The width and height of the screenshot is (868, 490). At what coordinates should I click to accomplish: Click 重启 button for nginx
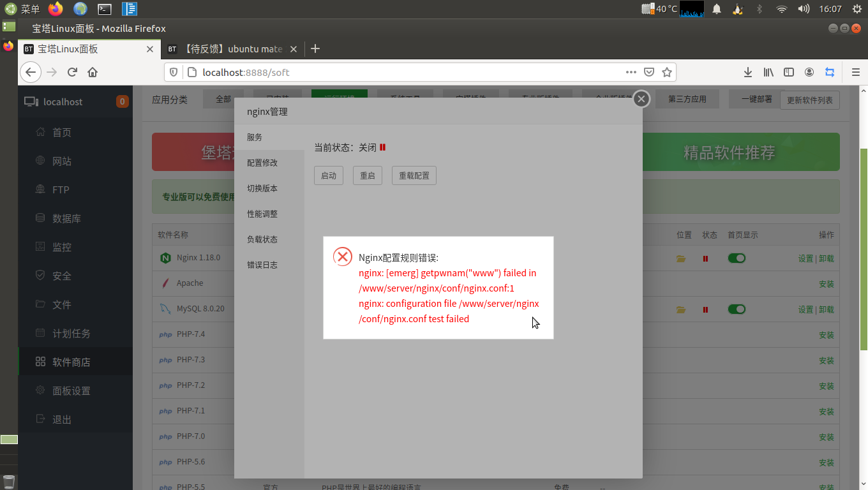point(368,175)
